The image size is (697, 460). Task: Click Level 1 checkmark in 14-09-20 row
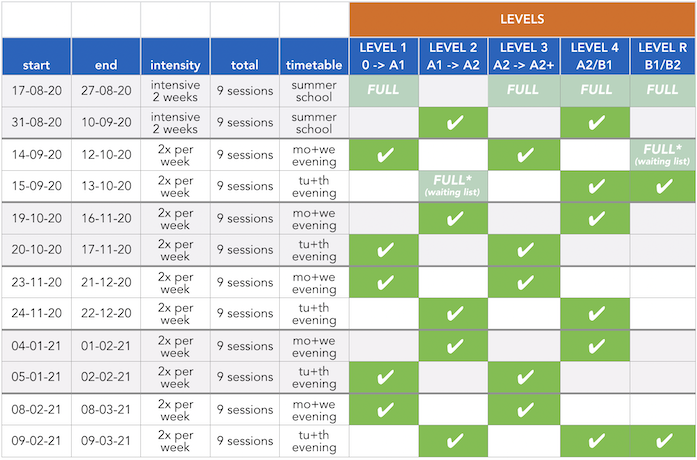click(384, 155)
